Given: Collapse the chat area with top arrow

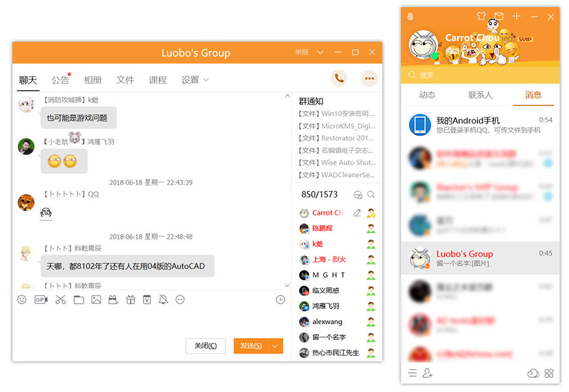Looking at the screenshot, I should 287,96.
